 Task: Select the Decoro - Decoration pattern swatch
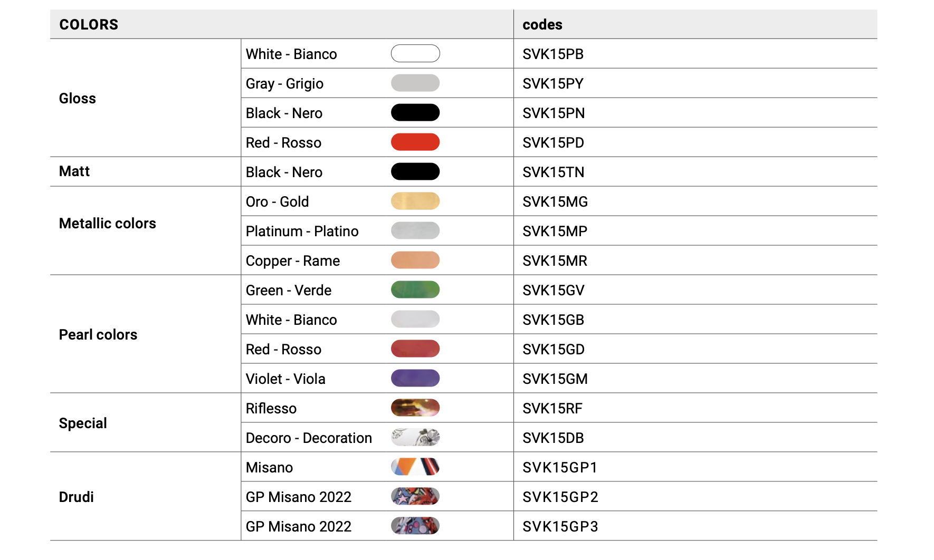click(x=415, y=438)
